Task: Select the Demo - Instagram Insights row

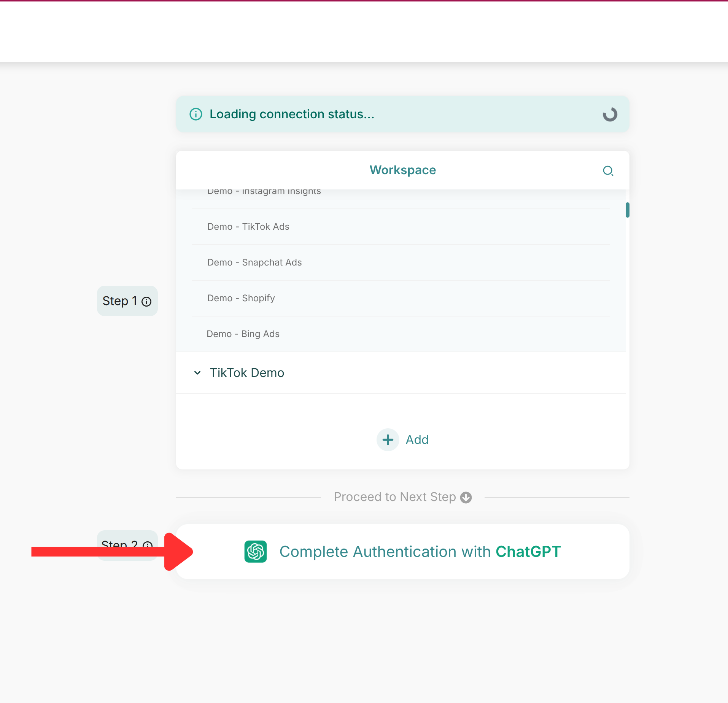Action: 401,199
